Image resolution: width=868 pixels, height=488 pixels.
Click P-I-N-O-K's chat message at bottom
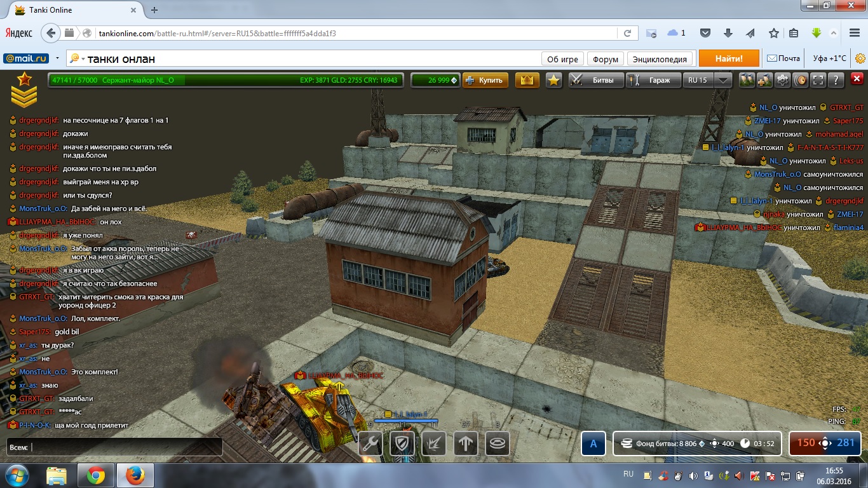(92, 425)
